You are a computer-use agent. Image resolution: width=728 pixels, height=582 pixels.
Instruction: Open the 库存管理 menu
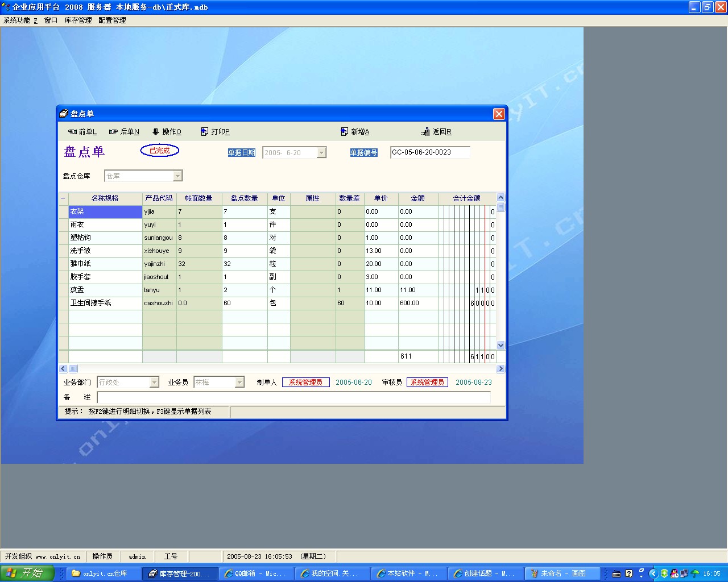(x=78, y=20)
